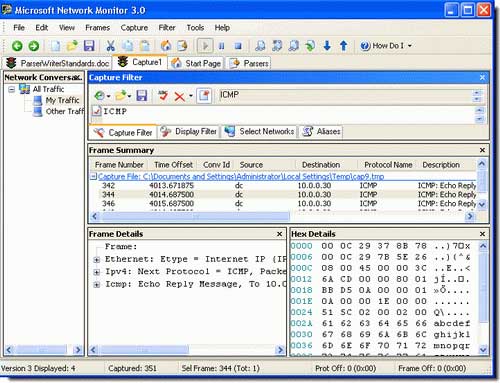The width and height of the screenshot is (500, 383).
Task: Click the parsers icon next to the house icon
Action: point(182,46)
